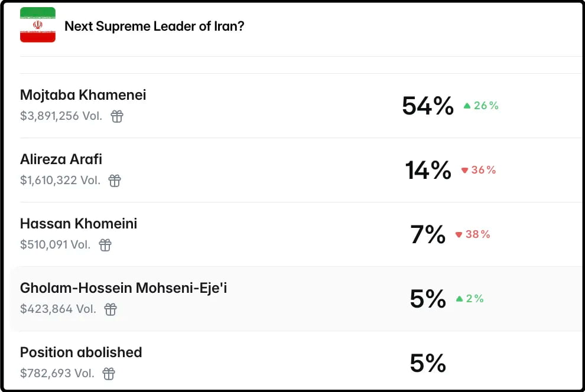Click the 54% probability for Khamenei
585x392 pixels.
[x=427, y=106]
